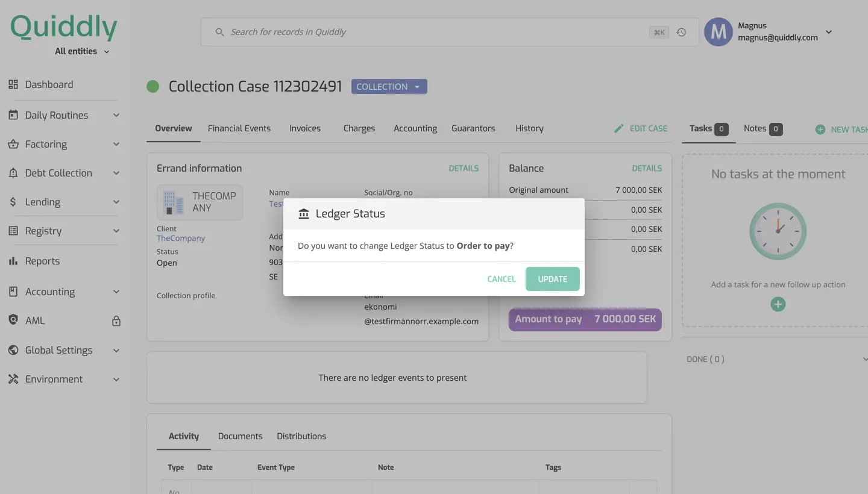Select the Documents tab

pyautogui.click(x=240, y=436)
